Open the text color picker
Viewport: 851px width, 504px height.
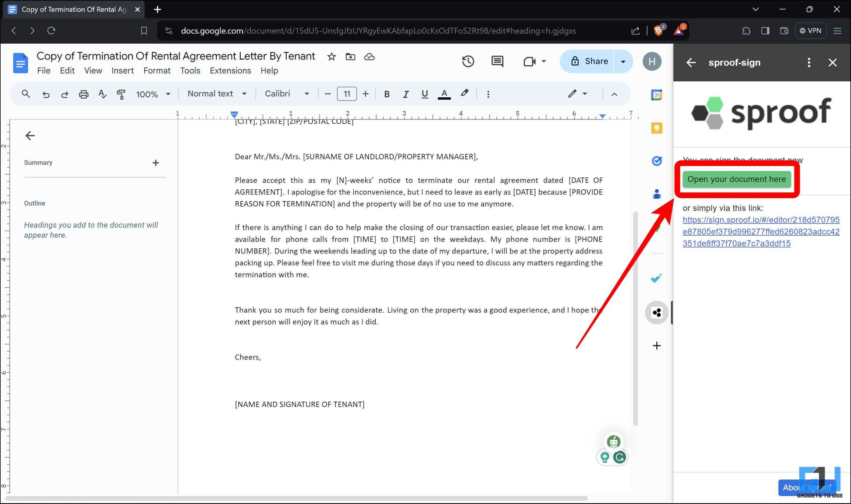(444, 94)
